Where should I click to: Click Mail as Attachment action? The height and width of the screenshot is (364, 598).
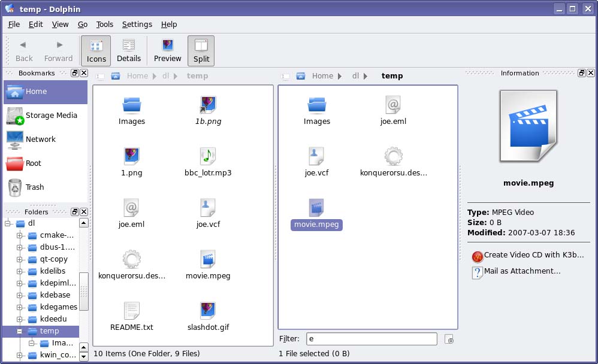pos(522,271)
